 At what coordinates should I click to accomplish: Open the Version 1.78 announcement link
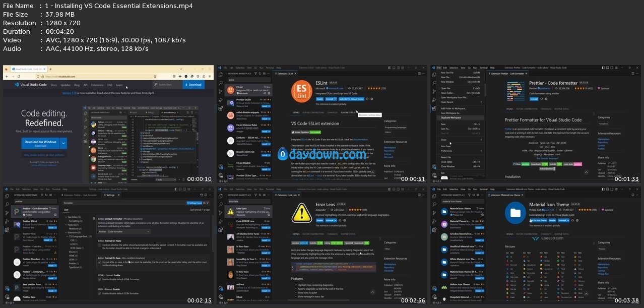tap(70, 93)
